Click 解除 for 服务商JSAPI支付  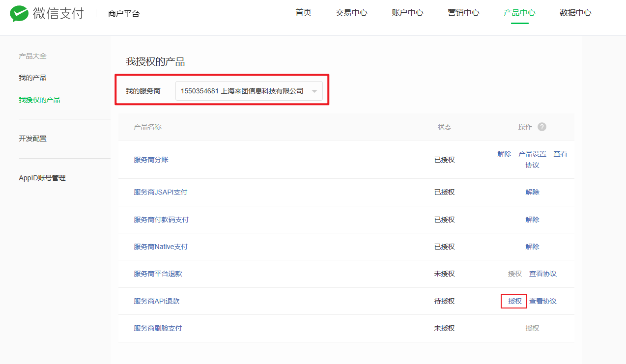tap(532, 192)
